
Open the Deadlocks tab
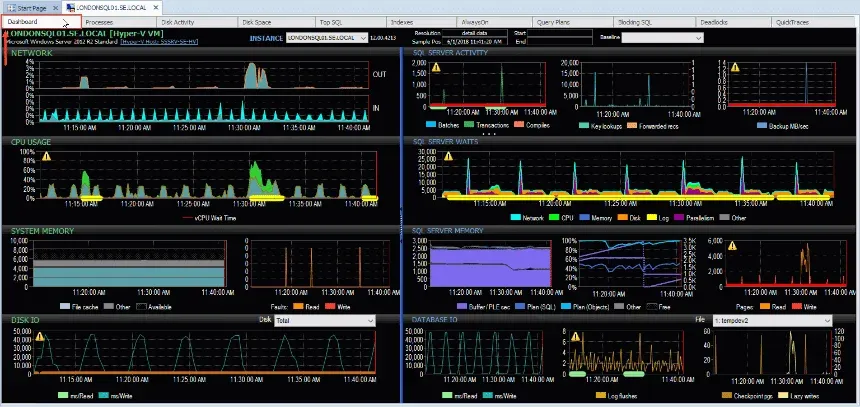point(734,22)
